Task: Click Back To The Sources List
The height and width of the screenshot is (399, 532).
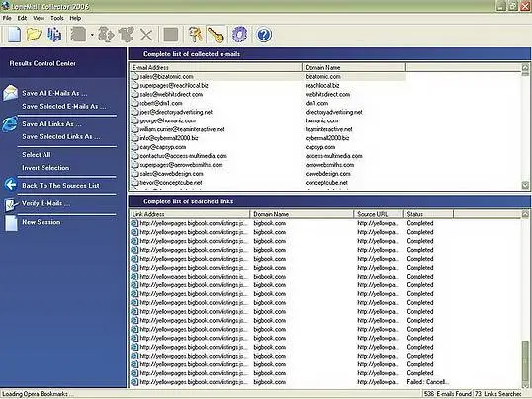Action: coord(60,186)
